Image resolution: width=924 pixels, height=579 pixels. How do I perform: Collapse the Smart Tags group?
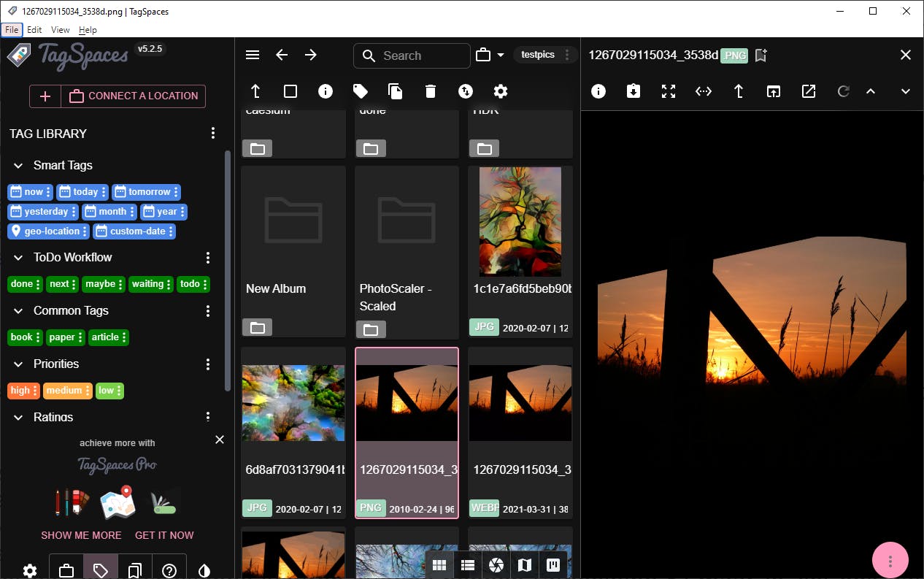19,166
